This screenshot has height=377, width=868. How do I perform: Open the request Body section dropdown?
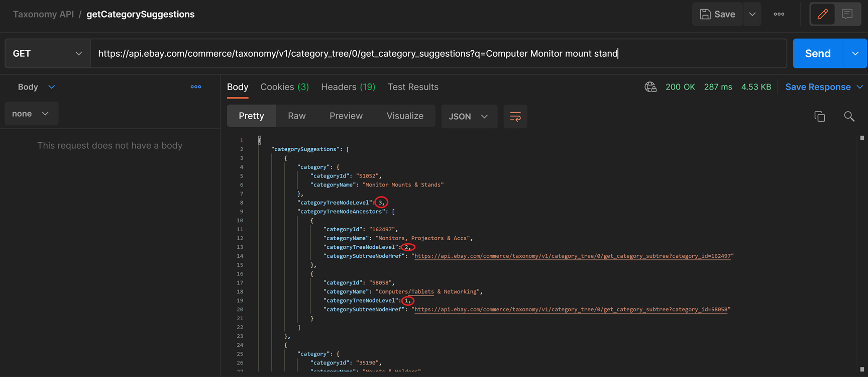coord(36,87)
